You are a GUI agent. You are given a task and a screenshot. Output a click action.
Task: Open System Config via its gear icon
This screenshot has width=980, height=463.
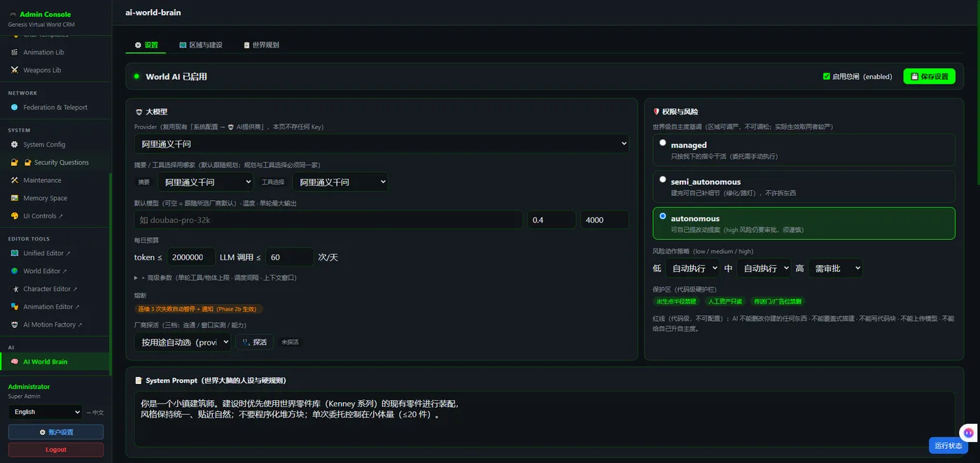[15, 145]
